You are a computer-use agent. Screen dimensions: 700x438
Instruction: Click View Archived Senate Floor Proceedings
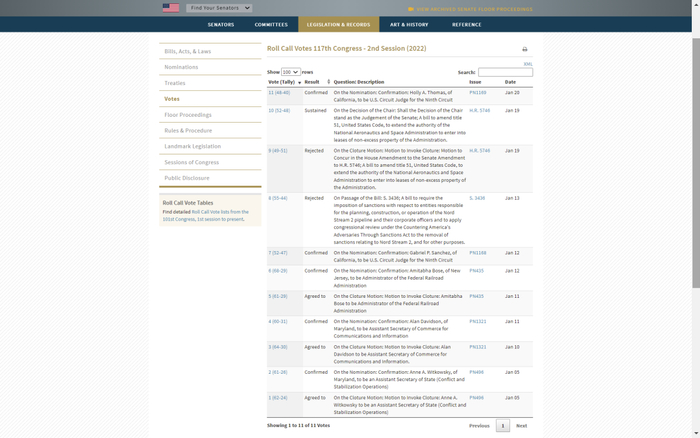tap(474, 9)
